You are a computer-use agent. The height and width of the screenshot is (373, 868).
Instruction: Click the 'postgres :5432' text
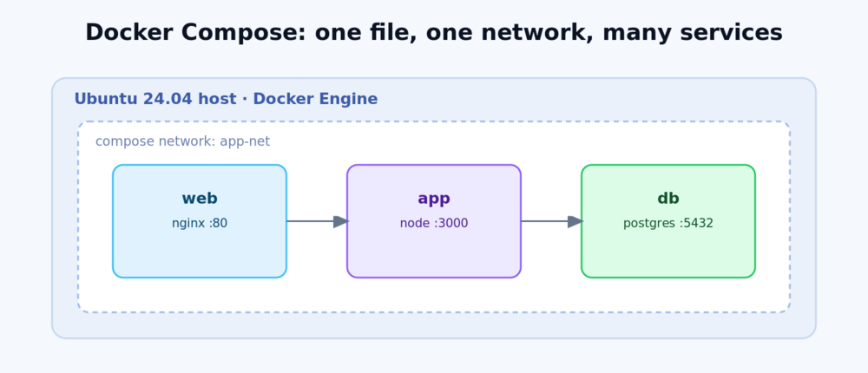pos(668,224)
